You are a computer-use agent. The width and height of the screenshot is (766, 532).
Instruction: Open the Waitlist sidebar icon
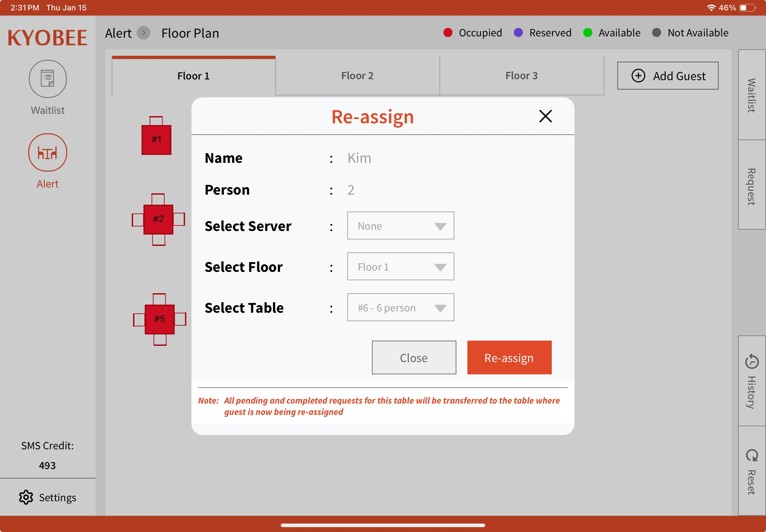(48, 79)
